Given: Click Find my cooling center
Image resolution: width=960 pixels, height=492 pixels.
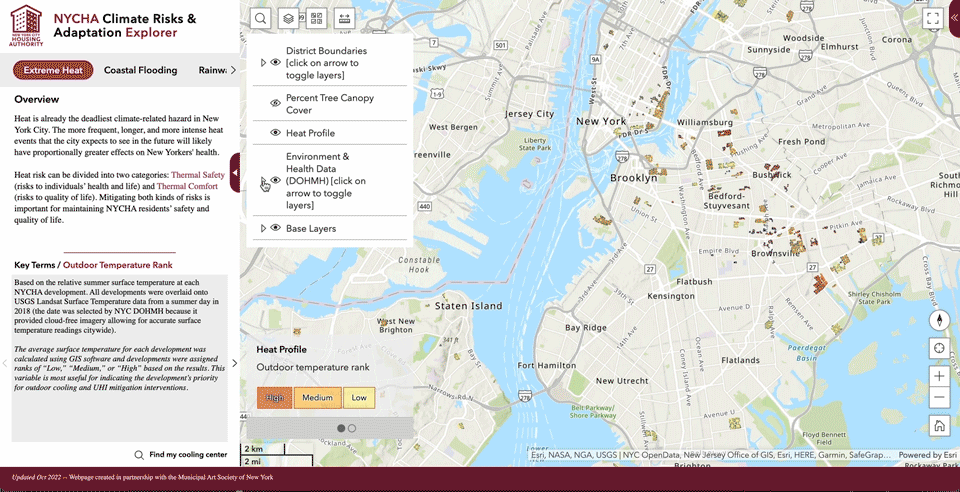Looking at the screenshot, I should click(188, 455).
